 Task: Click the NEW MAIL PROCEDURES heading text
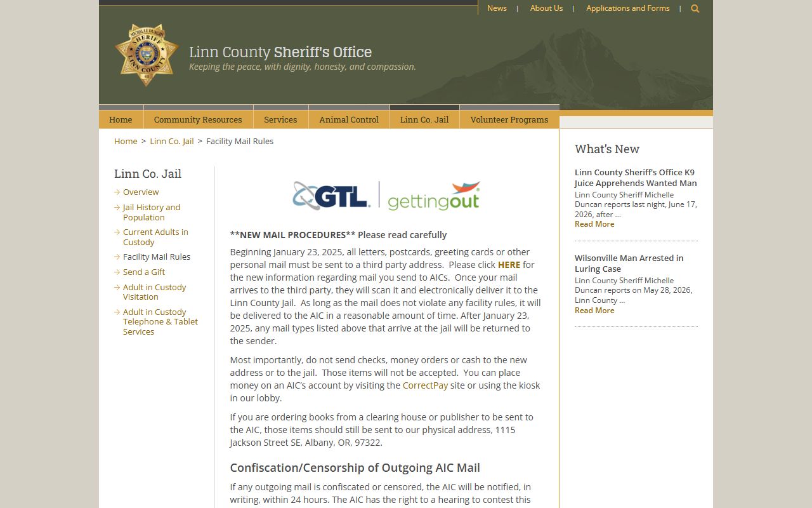click(x=338, y=235)
